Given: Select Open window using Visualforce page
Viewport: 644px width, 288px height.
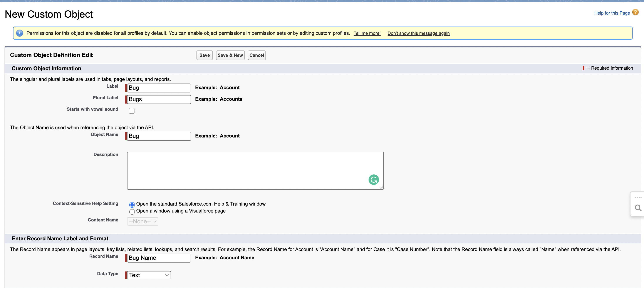Looking at the screenshot, I should 132,212.
